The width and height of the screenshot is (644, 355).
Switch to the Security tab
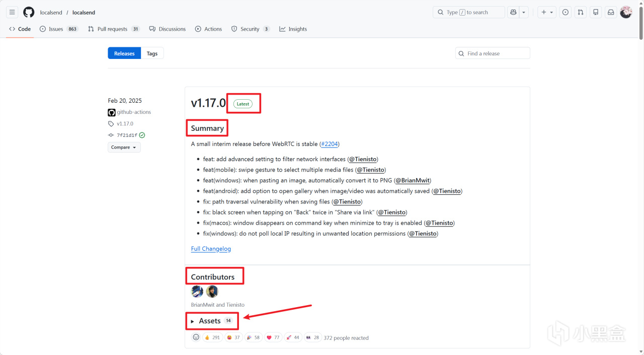tap(251, 29)
